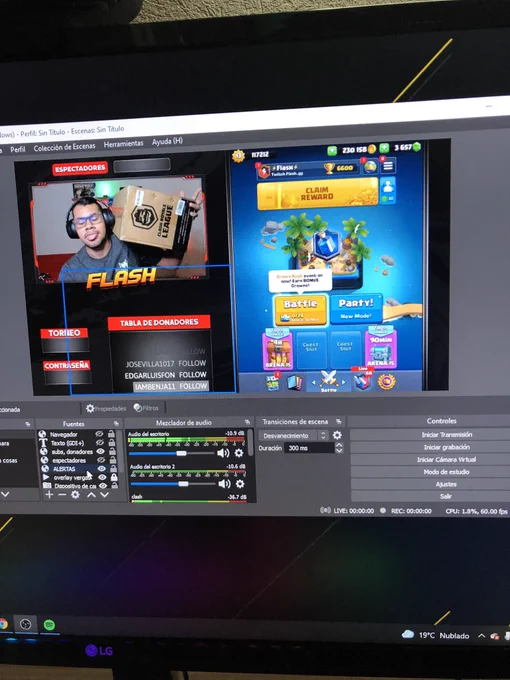Mute Audio del escritorio 2 speaker icon

pos(224,484)
